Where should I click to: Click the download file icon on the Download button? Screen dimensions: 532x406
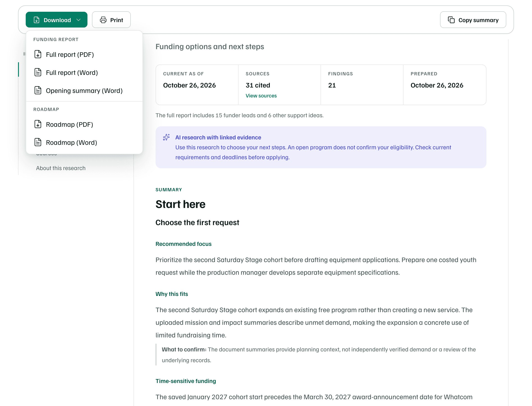tap(37, 20)
